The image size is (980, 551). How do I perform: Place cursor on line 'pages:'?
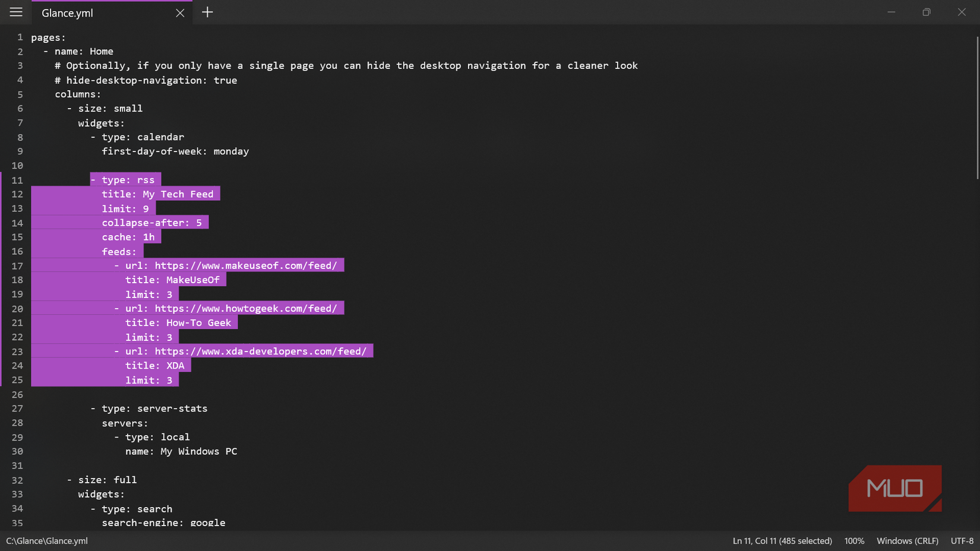tap(49, 37)
